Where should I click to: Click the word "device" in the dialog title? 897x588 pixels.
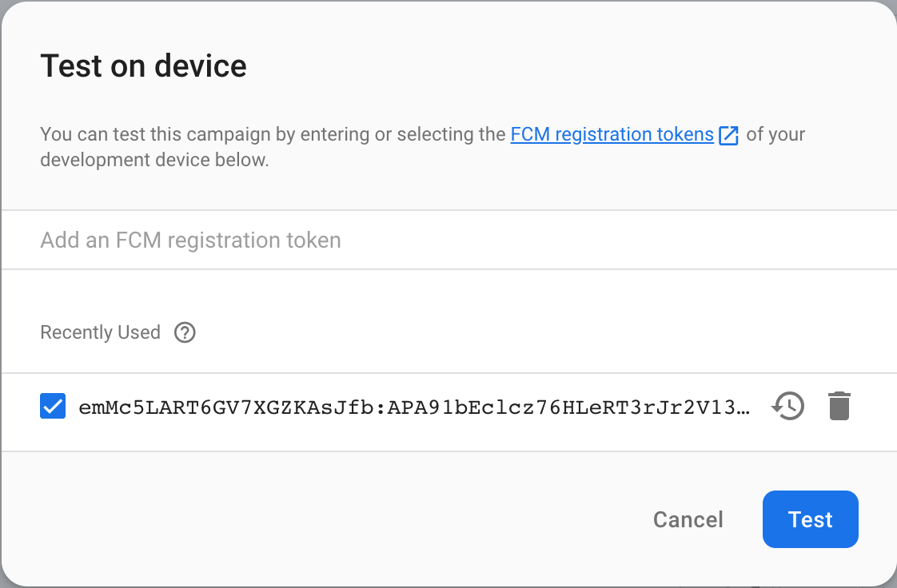201,66
